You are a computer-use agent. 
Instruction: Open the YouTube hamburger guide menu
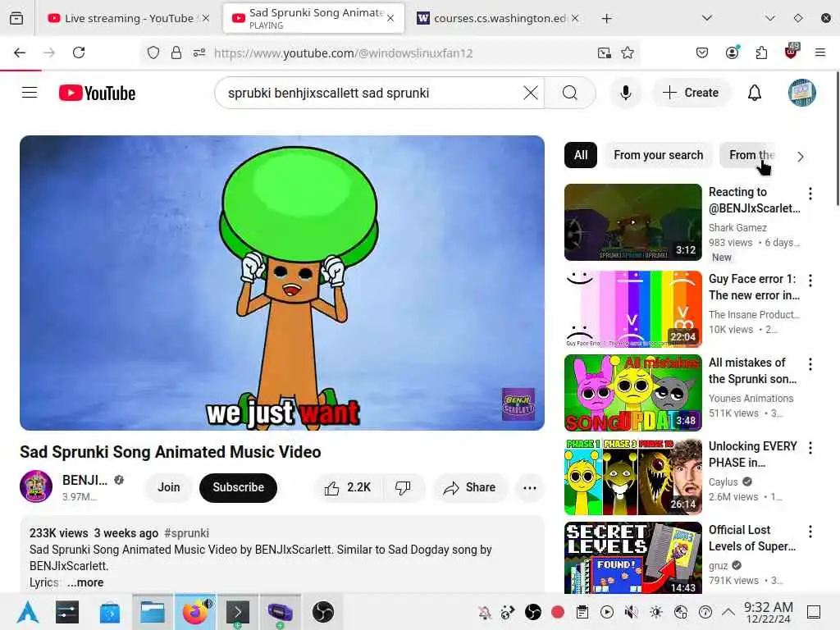(30, 93)
